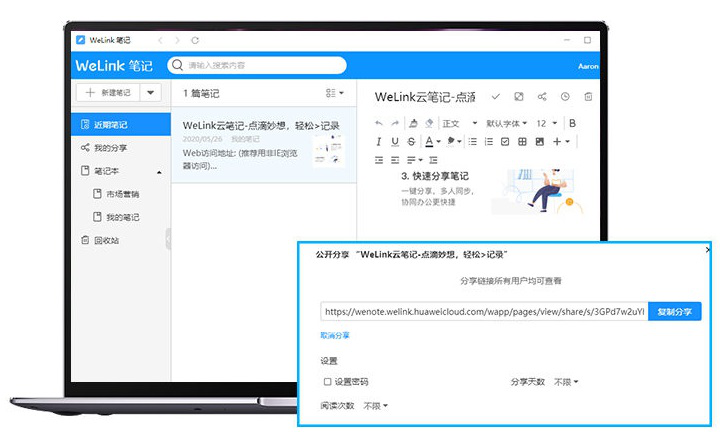Viewport: 723px width, 441px height.
Task: Click the search box in the WeLink header
Action: tap(257, 65)
